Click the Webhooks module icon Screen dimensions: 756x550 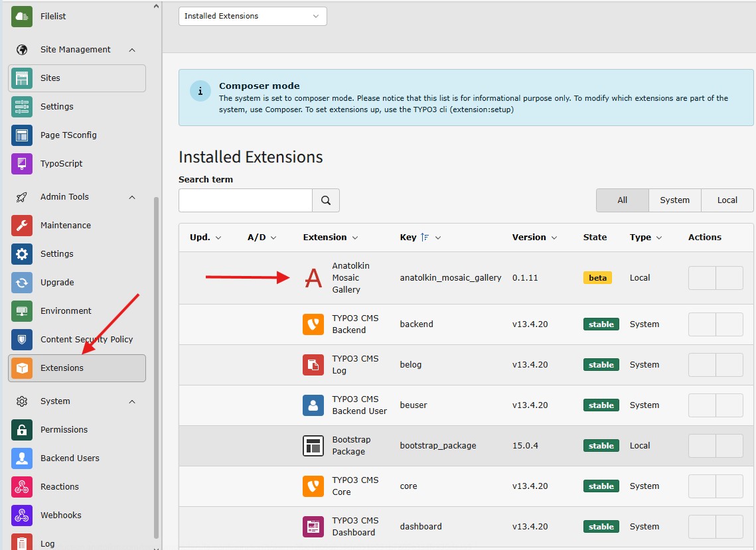[22, 516]
